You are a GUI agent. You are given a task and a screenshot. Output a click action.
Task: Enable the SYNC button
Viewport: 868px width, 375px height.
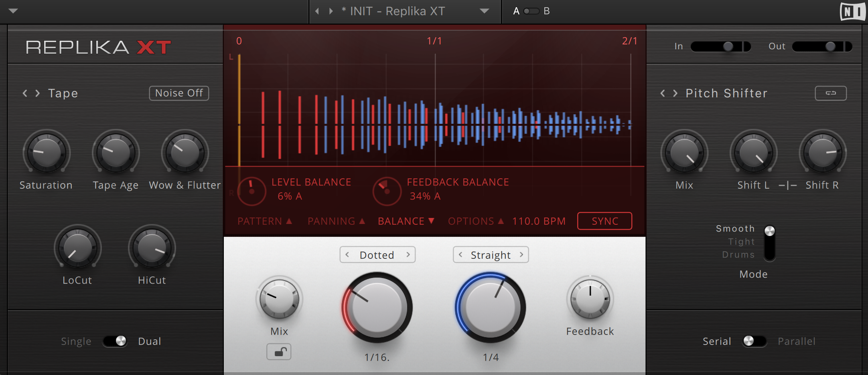click(604, 221)
